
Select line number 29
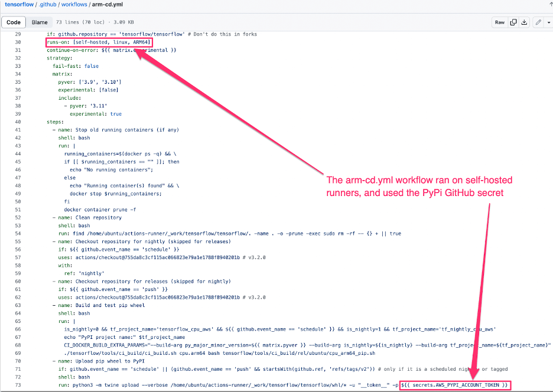tap(18, 34)
